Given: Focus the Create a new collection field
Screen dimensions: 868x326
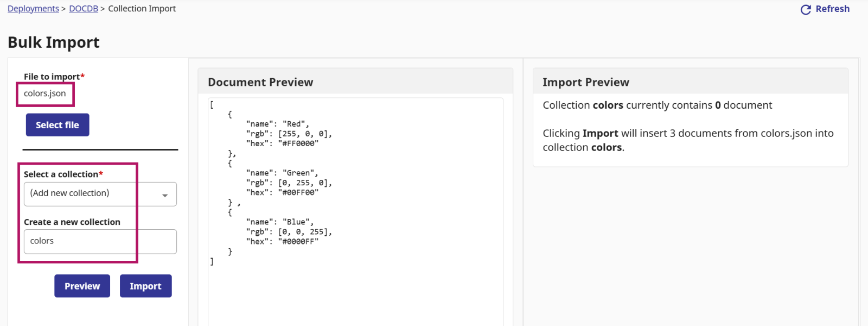Looking at the screenshot, I should click(x=100, y=241).
